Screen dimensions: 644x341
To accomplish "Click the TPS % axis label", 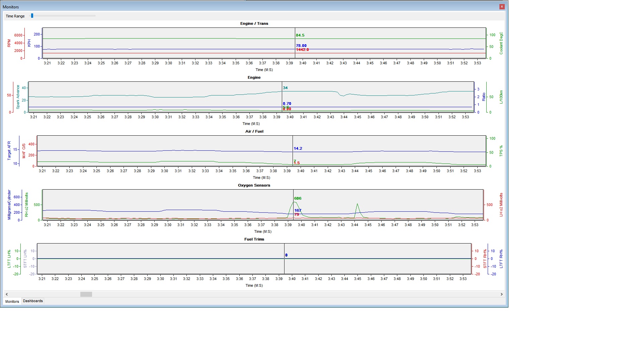I will coord(501,151).
